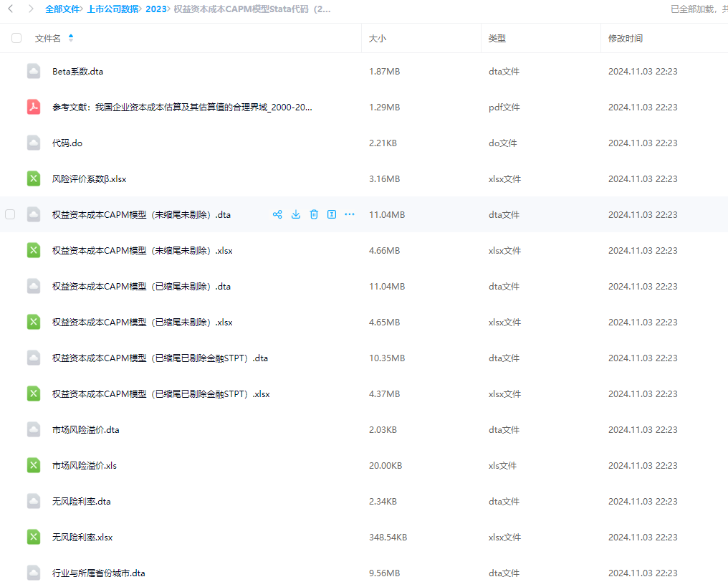Click the Beta系数.dta file icon

[x=34, y=71]
